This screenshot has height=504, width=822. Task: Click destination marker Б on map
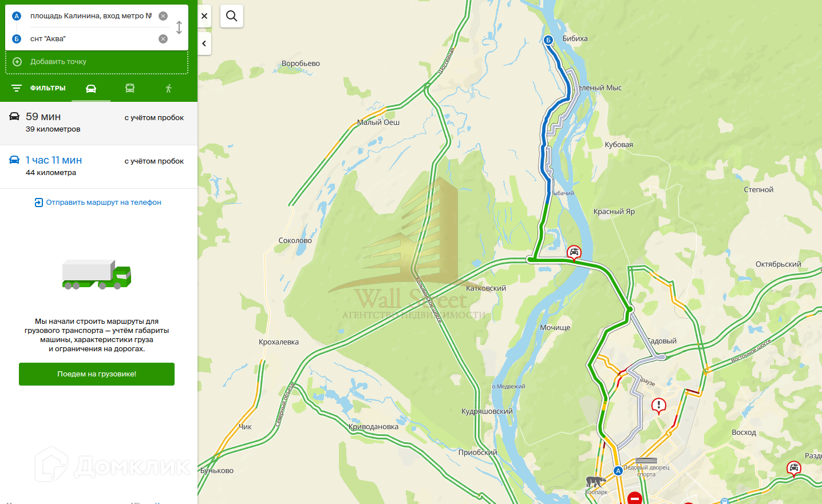[x=548, y=40]
